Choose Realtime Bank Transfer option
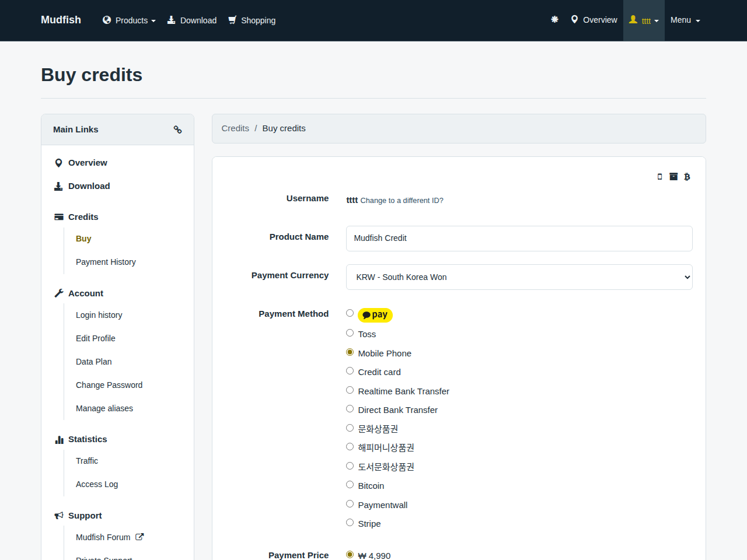 click(x=350, y=390)
